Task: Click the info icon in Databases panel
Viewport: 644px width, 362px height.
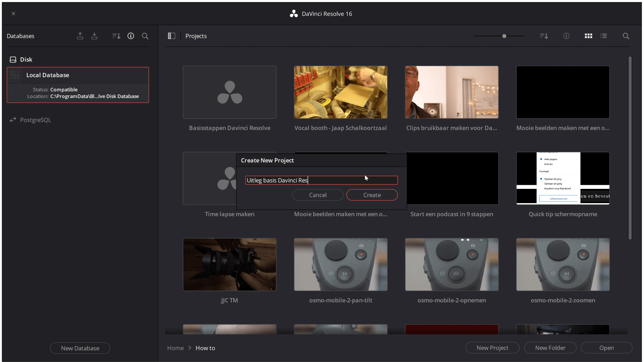Action: point(131,36)
